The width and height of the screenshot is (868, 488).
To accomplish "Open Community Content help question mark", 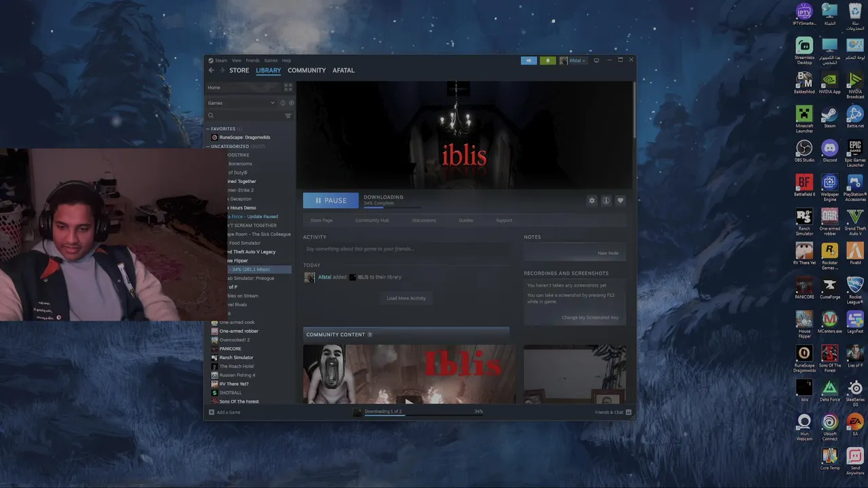I will click(x=370, y=335).
